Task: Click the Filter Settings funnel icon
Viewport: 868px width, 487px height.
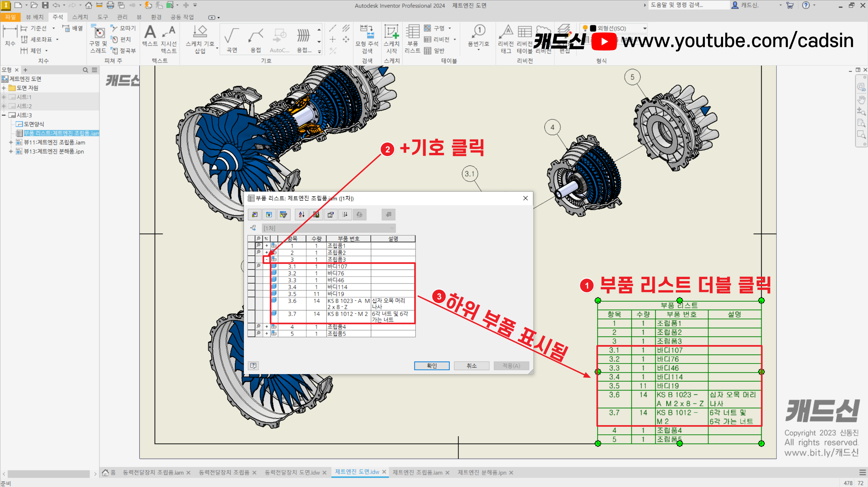Action: (283, 215)
